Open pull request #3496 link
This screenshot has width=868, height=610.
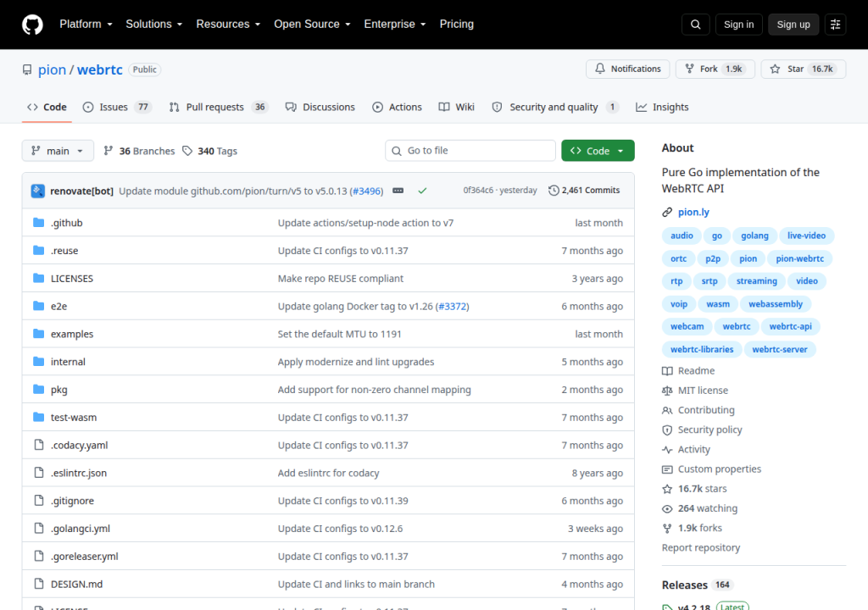tap(366, 191)
